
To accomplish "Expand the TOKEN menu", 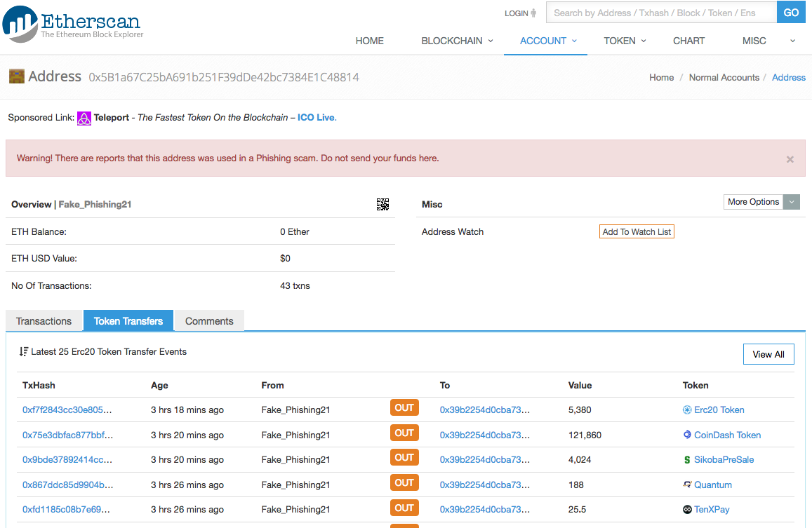I will (625, 41).
